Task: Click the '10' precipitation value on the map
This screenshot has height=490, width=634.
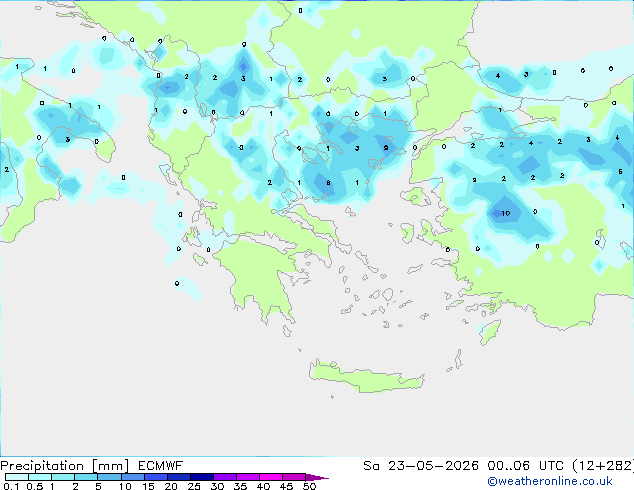Action: point(505,213)
